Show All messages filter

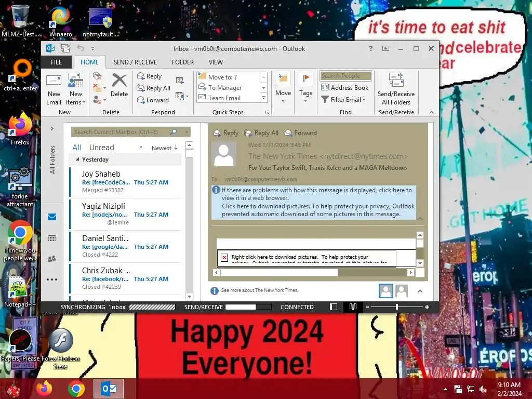pyautogui.click(x=77, y=147)
